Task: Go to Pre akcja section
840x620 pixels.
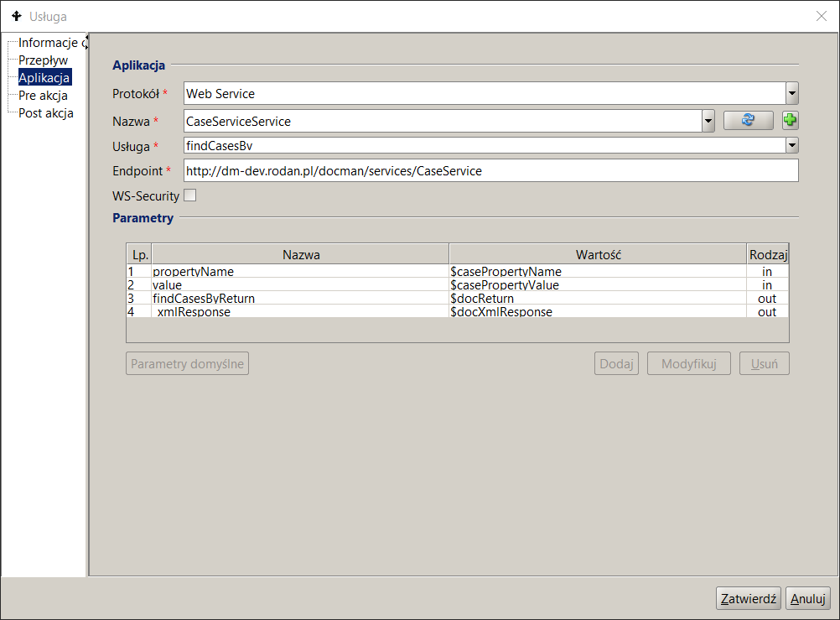Action: [43, 96]
